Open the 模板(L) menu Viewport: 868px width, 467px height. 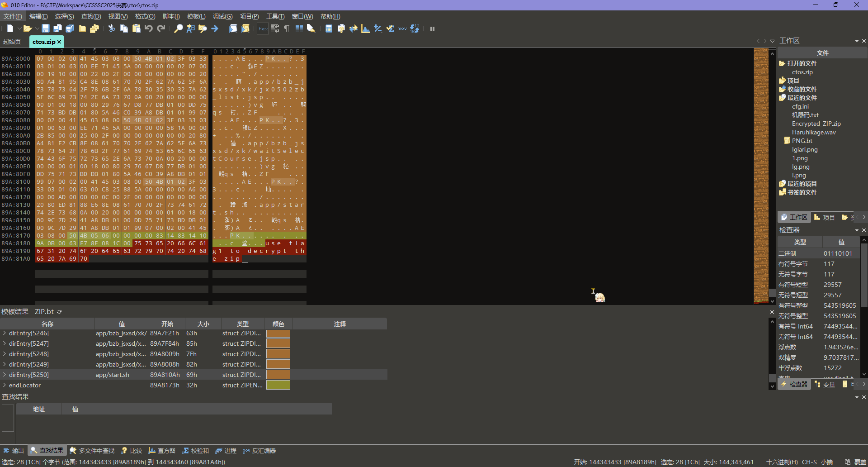[196, 16]
